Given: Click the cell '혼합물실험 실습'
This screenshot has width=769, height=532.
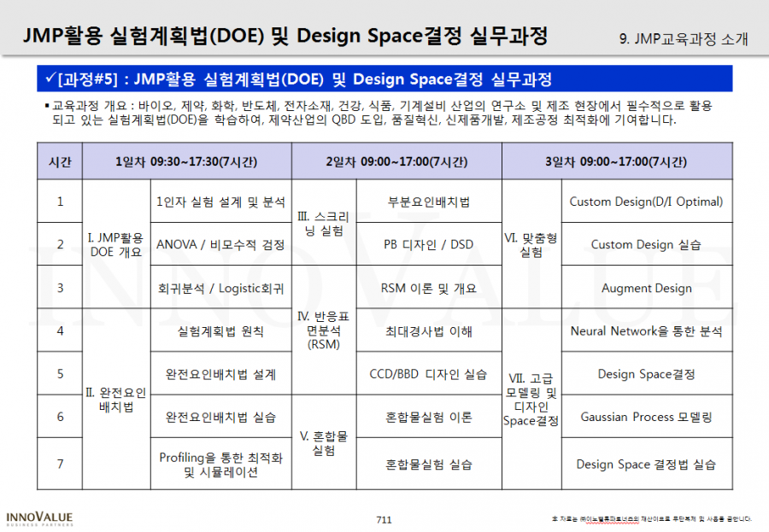Looking at the screenshot, I should coord(429,464).
